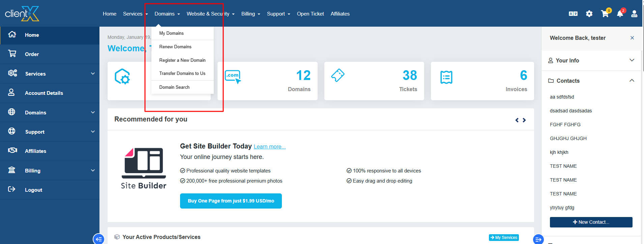Close the Welcome Back panel
Screen dimensions: 644x244
632,38
